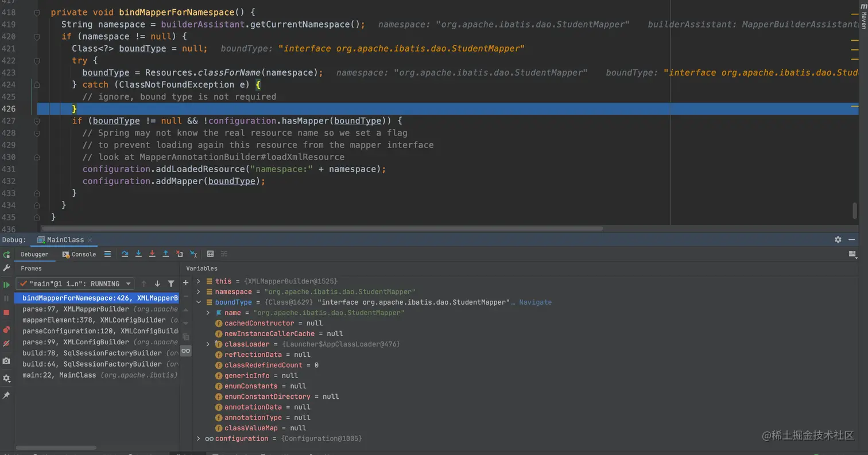Open the Maven tool window
This screenshot has width=868, height=455.
[863, 17]
